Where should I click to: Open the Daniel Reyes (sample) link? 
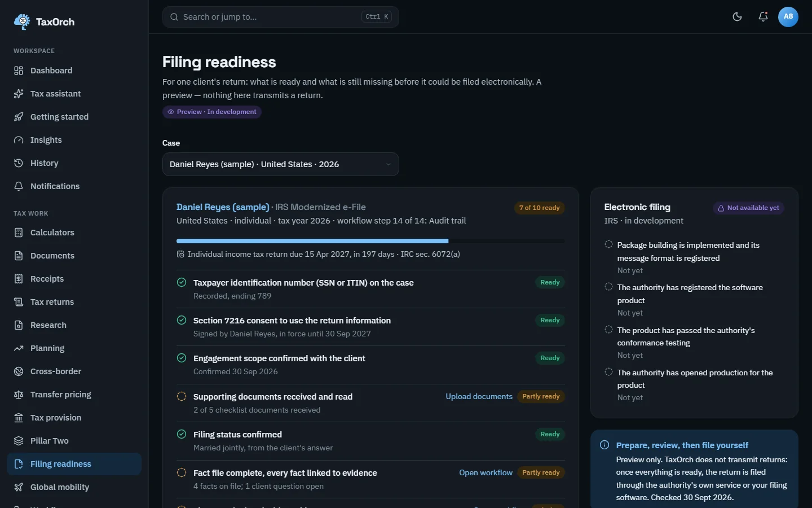[223, 207]
